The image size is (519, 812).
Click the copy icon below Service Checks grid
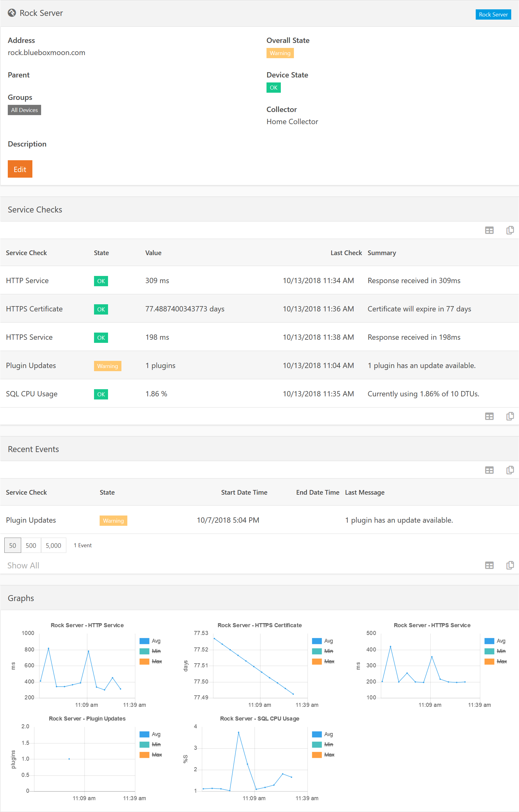coord(510,416)
